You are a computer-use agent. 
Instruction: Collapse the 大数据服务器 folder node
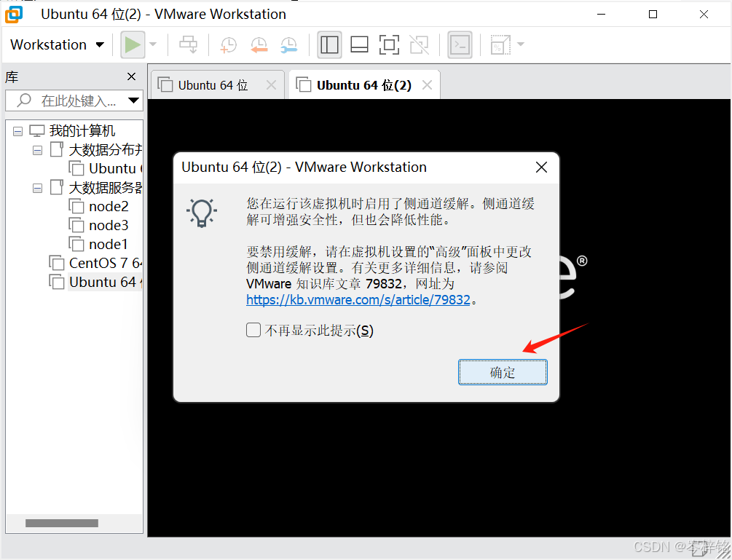click(x=37, y=188)
